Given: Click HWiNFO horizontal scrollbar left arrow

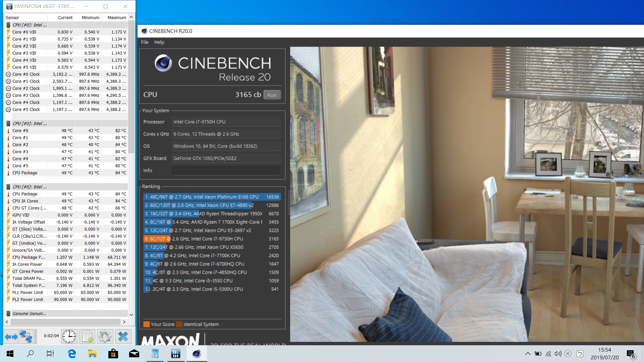Looking at the screenshot, I should pos(7,322).
